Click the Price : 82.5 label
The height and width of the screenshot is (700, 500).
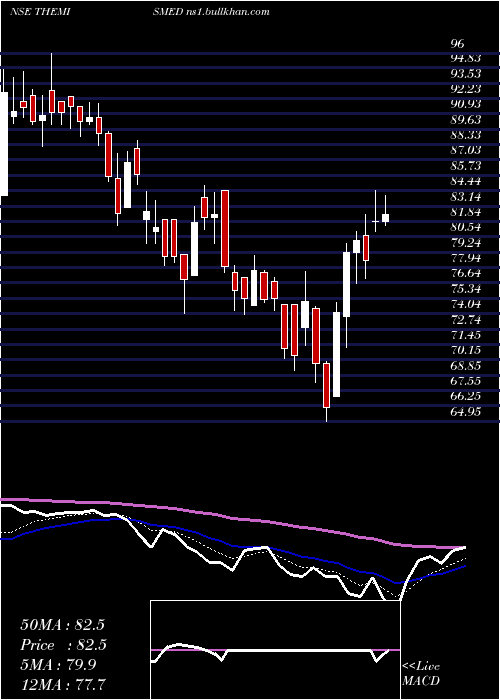point(62,646)
